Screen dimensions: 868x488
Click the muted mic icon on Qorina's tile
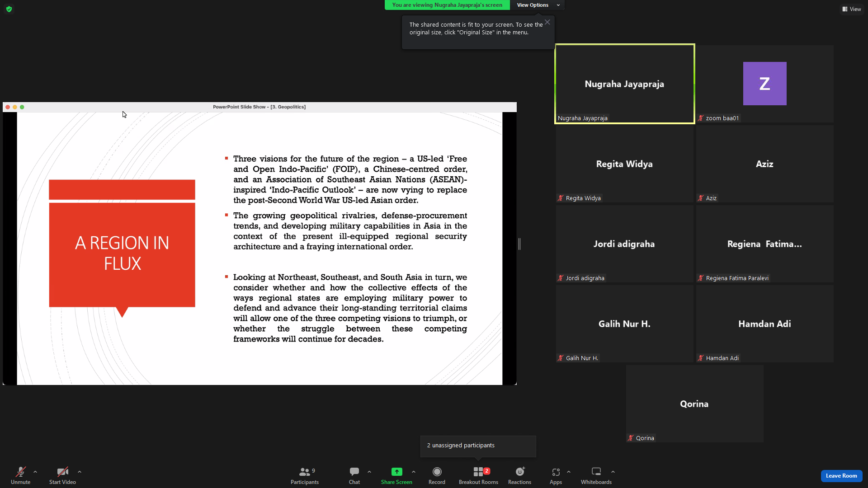click(x=631, y=438)
